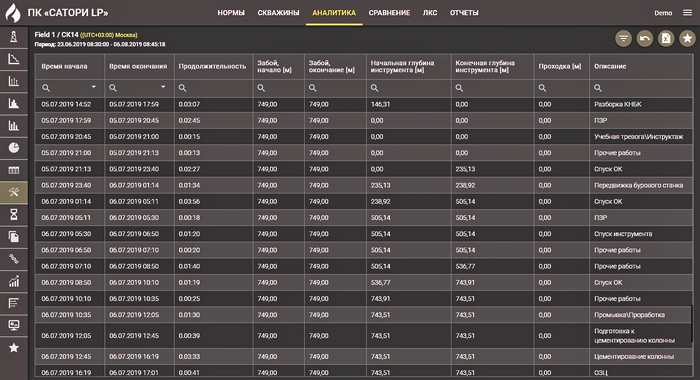Viewport: 700px width, 380px height.
Task: Expand the Время окончания filter dropdown arrow
Action: point(163,87)
